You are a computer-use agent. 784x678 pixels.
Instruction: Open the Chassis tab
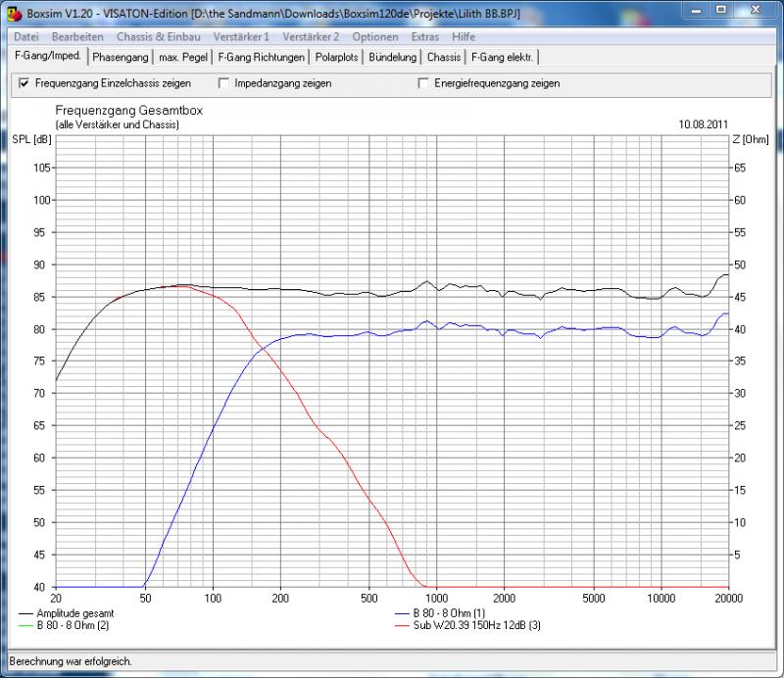(444, 57)
